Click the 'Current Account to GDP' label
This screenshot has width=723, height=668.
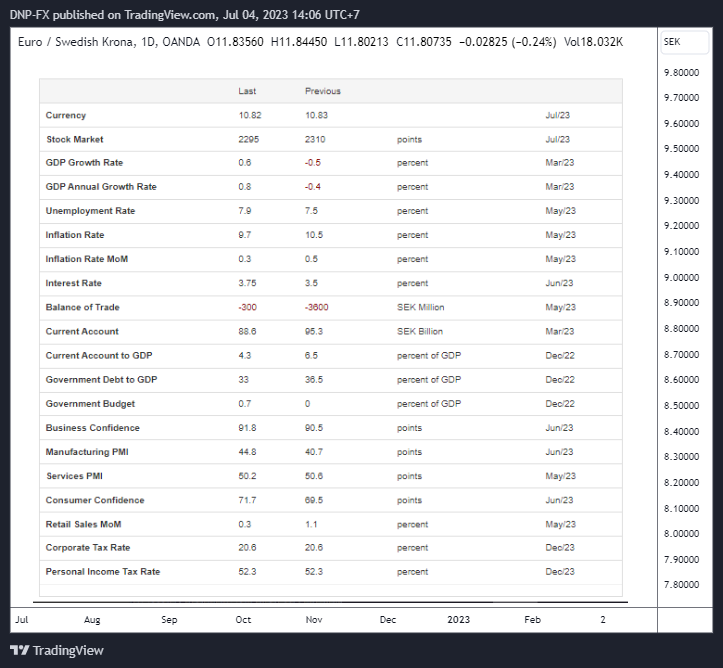coord(99,355)
